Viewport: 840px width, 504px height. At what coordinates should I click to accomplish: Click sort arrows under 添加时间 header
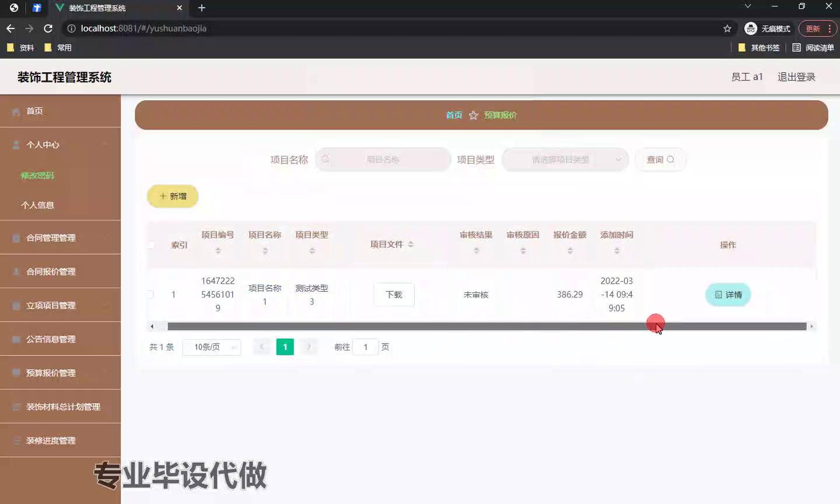[x=617, y=251]
